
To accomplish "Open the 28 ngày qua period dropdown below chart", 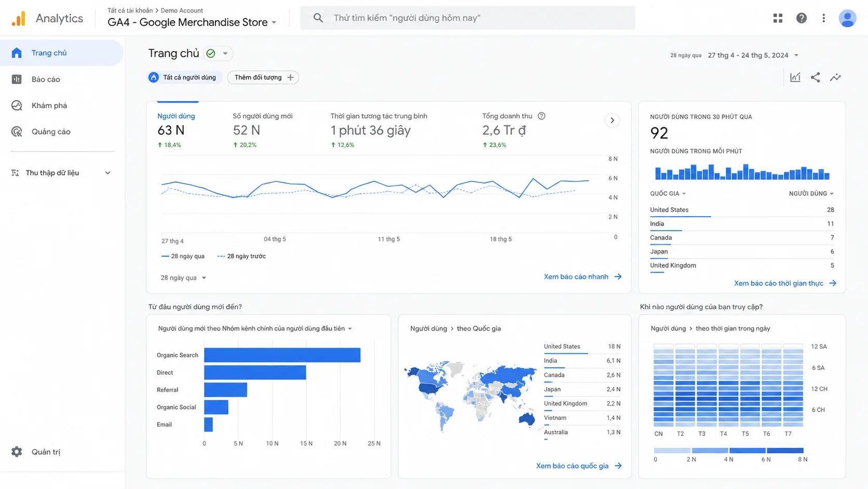I will point(183,277).
